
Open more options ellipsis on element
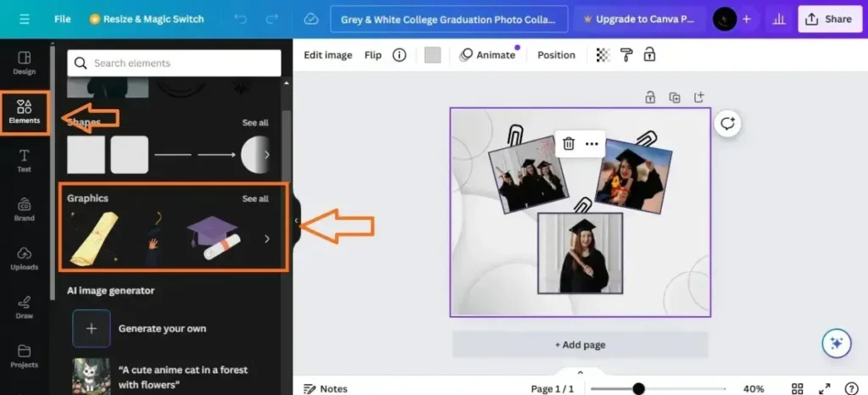click(592, 144)
